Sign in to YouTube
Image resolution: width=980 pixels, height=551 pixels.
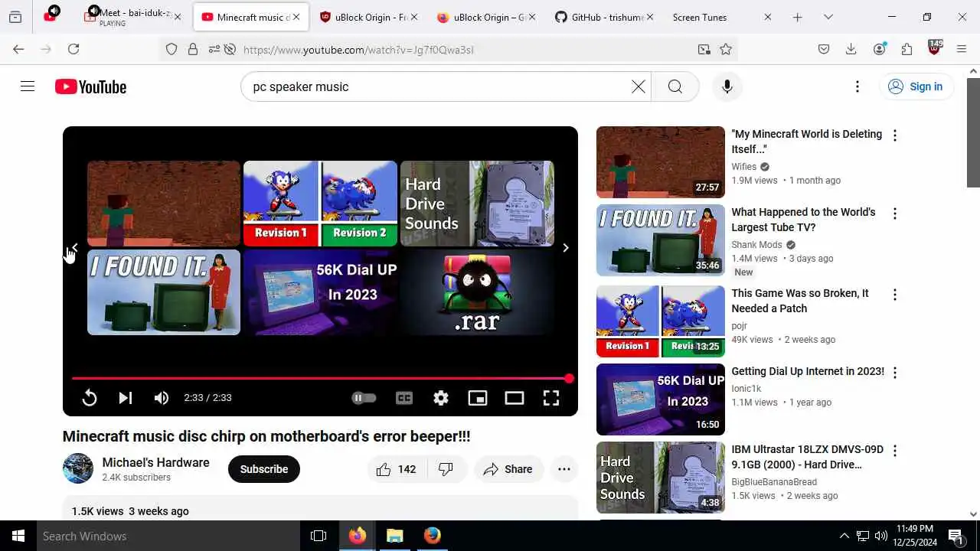tap(916, 86)
